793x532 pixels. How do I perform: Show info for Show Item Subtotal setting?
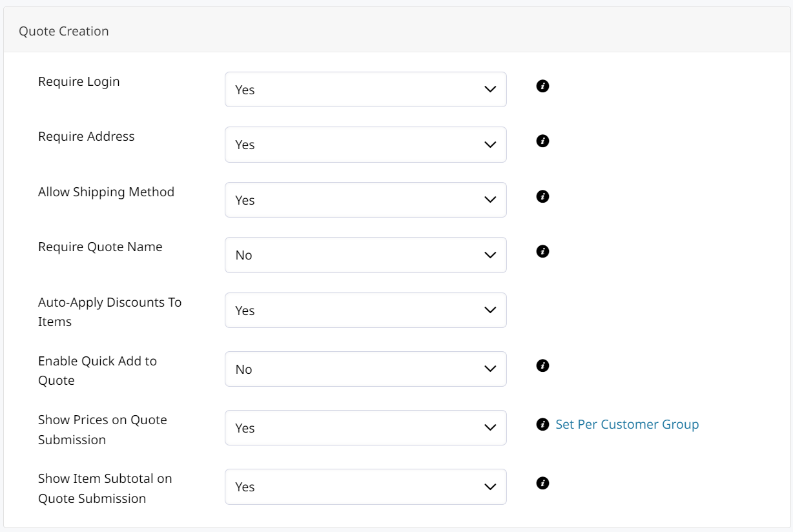pyautogui.click(x=543, y=483)
